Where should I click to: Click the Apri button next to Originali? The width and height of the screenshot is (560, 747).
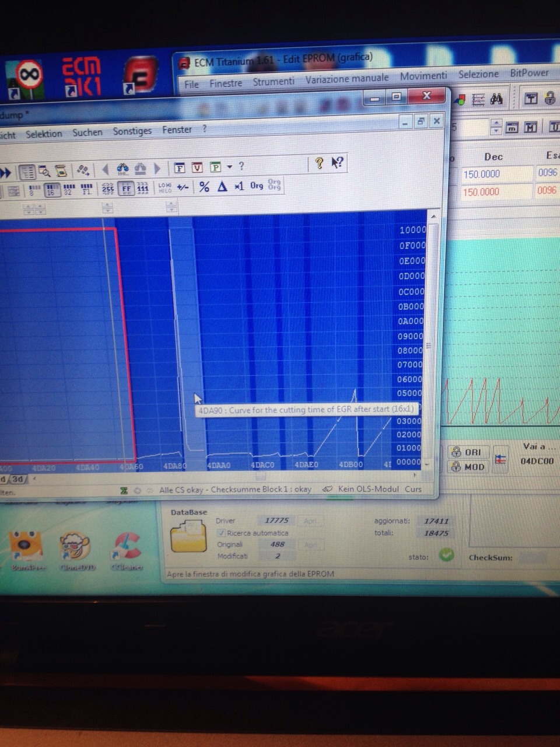click(310, 544)
